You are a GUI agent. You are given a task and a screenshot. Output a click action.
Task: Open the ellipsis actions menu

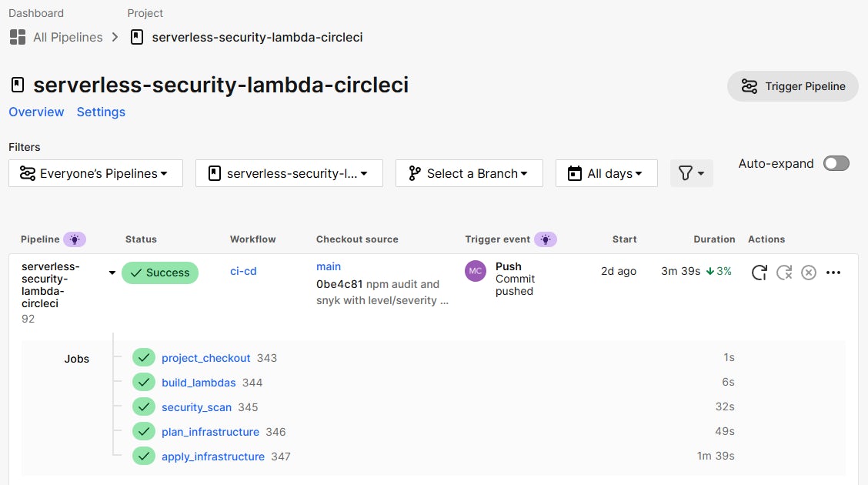click(833, 272)
